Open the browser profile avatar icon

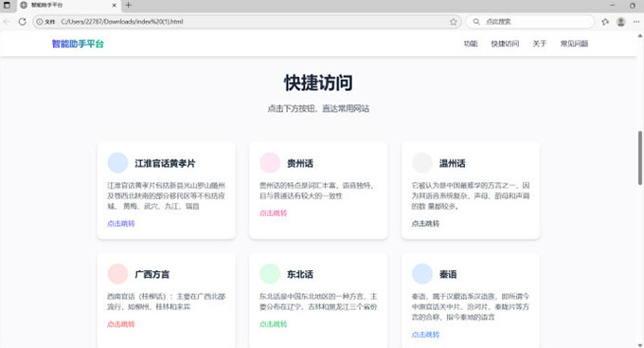tap(620, 22)
